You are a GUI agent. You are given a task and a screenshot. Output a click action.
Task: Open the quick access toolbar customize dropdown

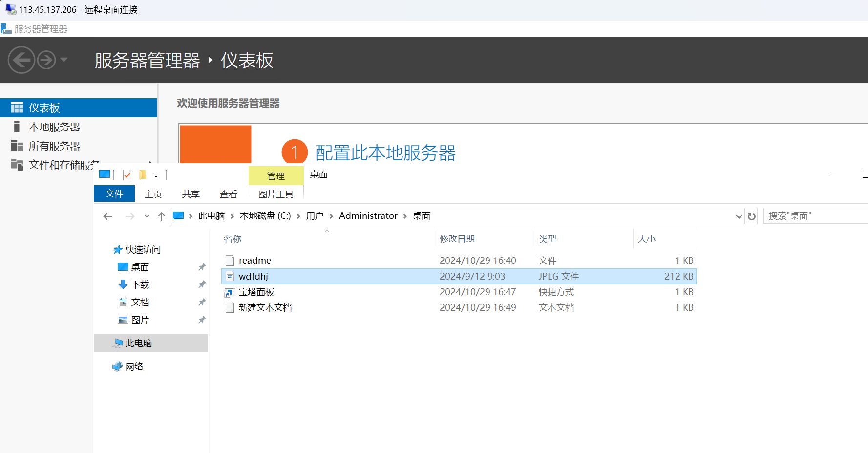tap(156, 175)
